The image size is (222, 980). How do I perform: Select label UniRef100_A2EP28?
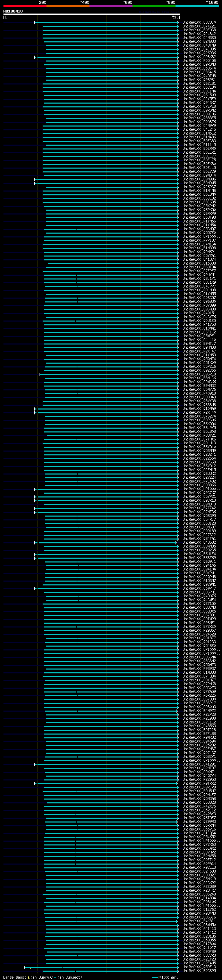pos(199,714)
